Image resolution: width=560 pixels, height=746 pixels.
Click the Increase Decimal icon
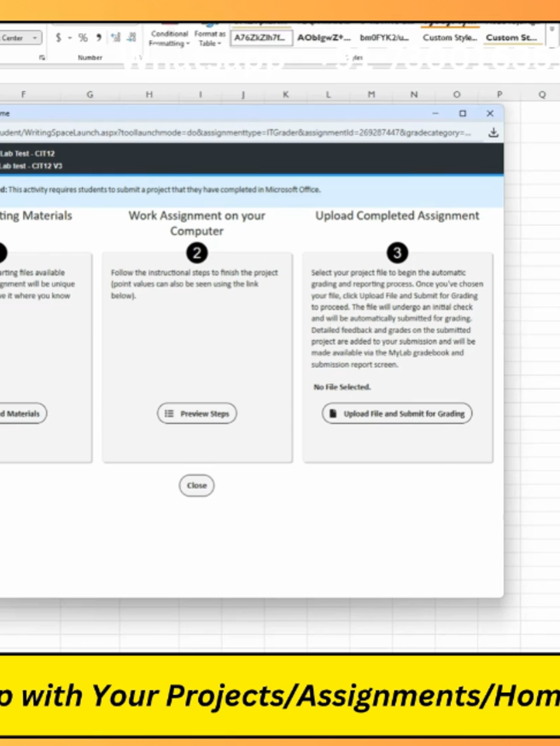115,37
